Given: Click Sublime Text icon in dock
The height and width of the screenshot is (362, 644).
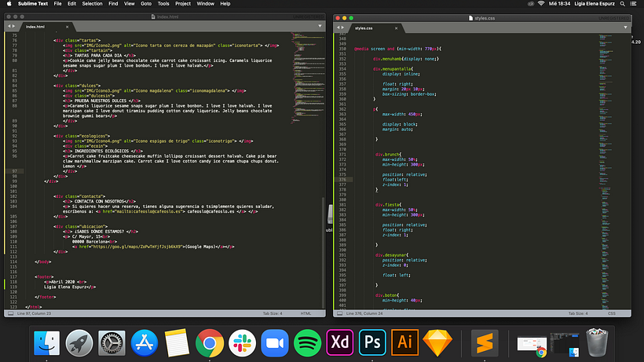Looking at the screenshot, I should pos(485,342).
